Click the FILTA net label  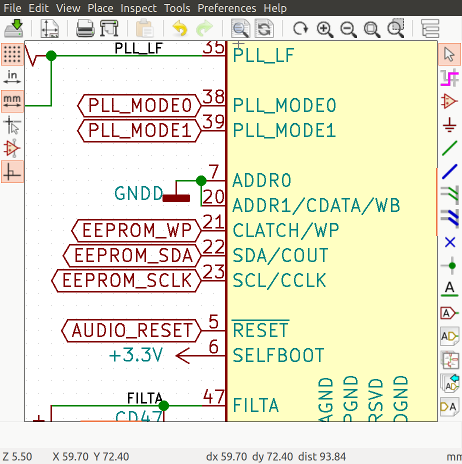[145, 398]
